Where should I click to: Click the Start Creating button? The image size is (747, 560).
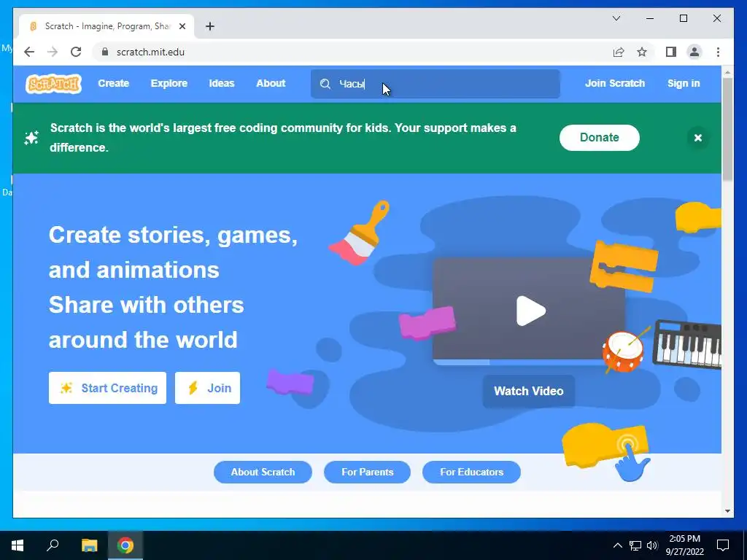(x=107, y=388)
